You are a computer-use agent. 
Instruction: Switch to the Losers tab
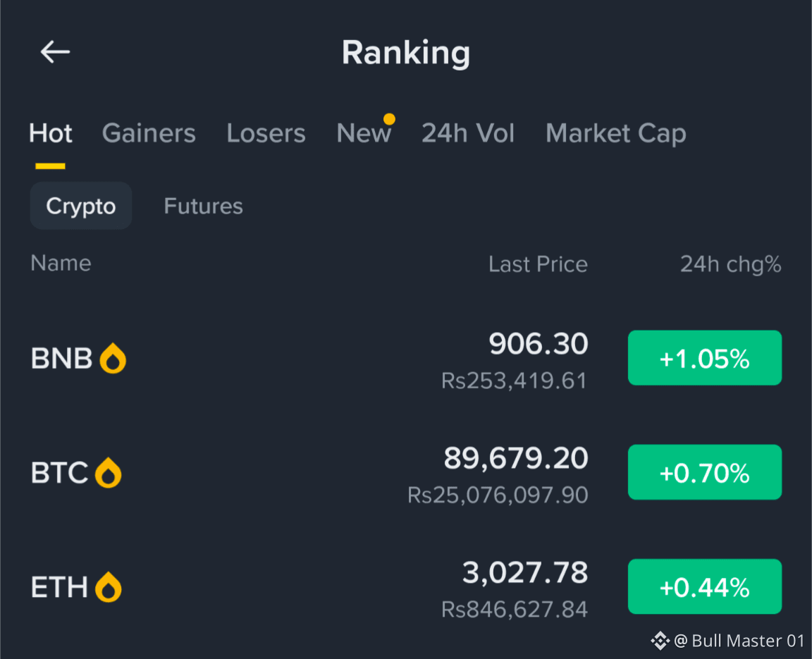266,133
